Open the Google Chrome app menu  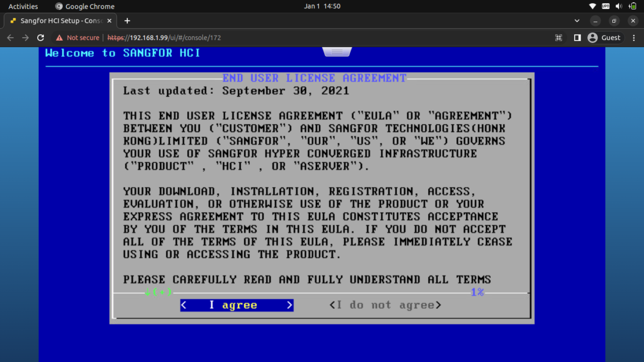pyautogui.click(x=84, y=6)
